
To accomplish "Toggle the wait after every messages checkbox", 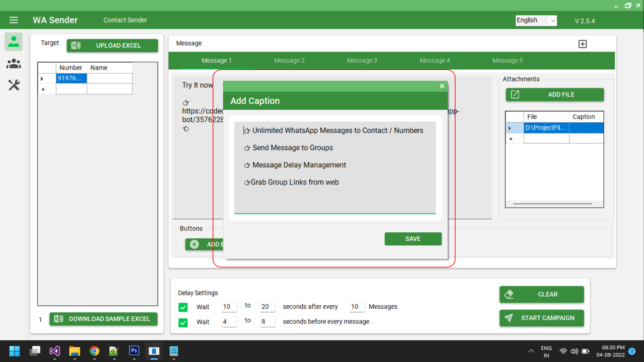I will pos(183,307).
